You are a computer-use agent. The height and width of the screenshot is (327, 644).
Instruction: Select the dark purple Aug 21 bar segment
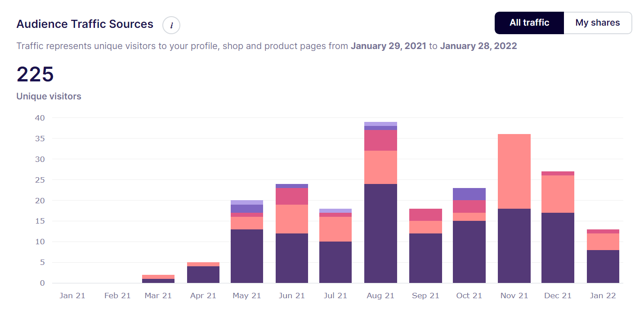(380, 233)
